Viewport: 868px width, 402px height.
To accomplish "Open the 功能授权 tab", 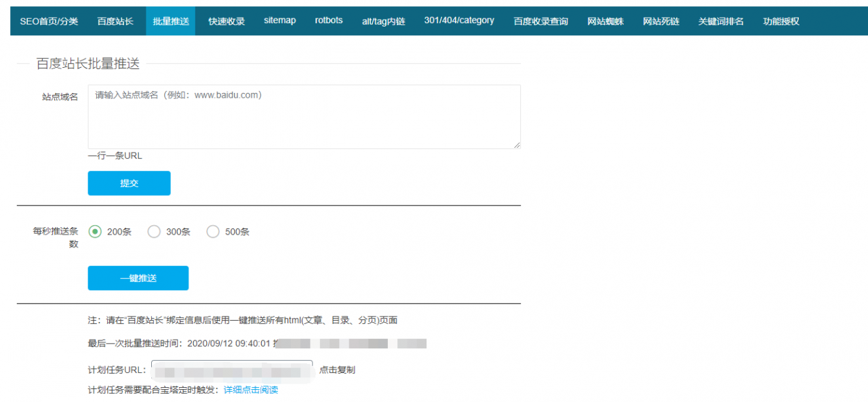I will [x=780, y=20].
